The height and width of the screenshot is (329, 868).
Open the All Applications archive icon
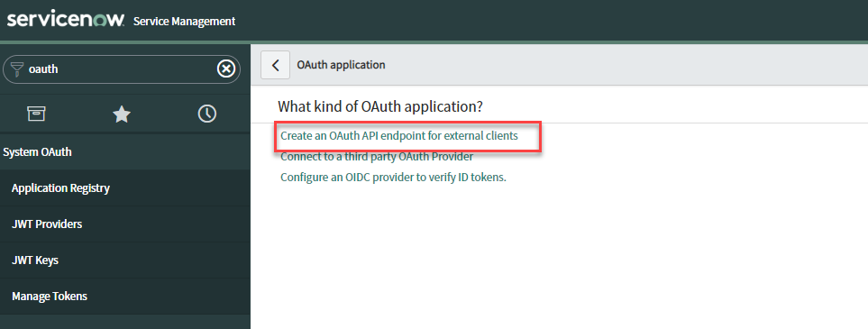(37, 114)
